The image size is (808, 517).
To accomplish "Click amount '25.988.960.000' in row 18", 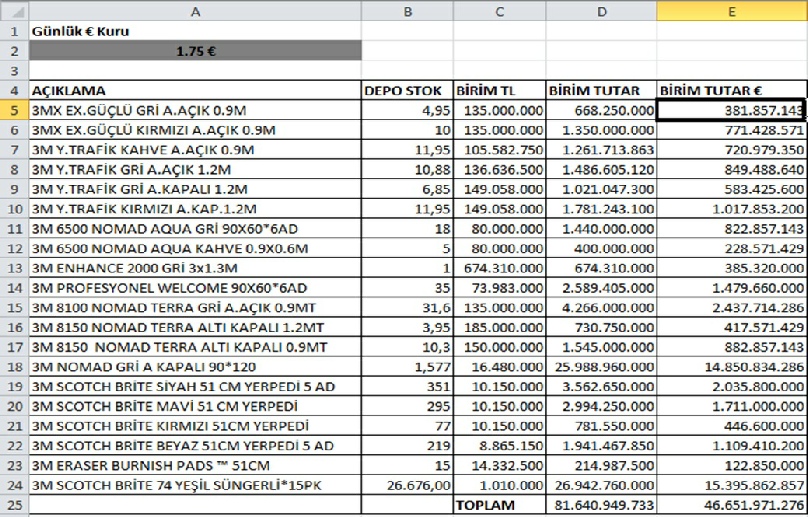I will 601,367.
